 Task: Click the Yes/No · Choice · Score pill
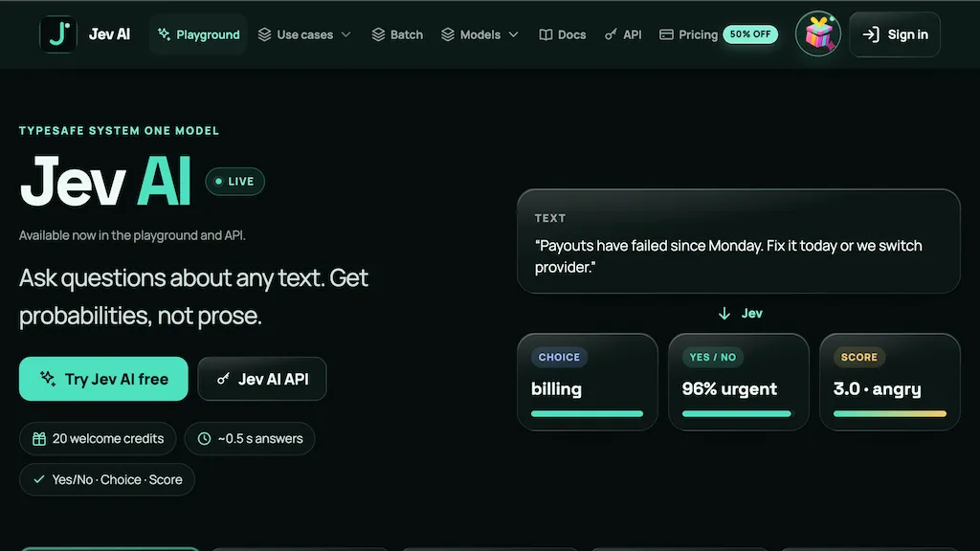click(x=107, y=480)
